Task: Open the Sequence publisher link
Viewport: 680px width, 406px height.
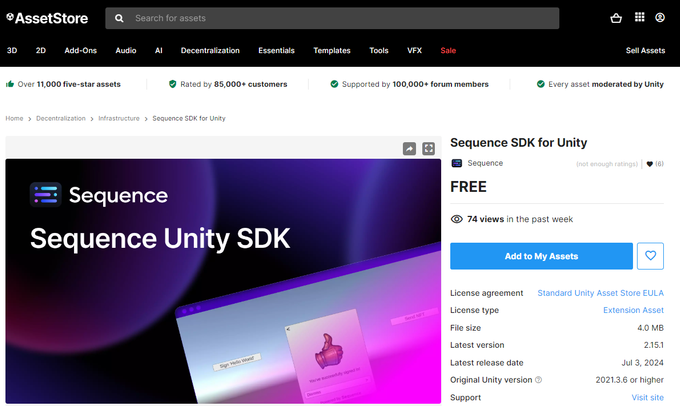Action: click(485, 163)
